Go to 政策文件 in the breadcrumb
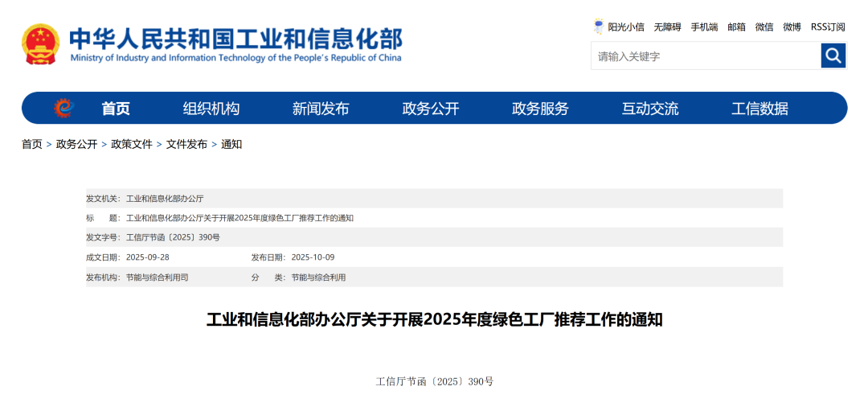Image resolution: width=868 pixels, height=407 pixels. 132,145
